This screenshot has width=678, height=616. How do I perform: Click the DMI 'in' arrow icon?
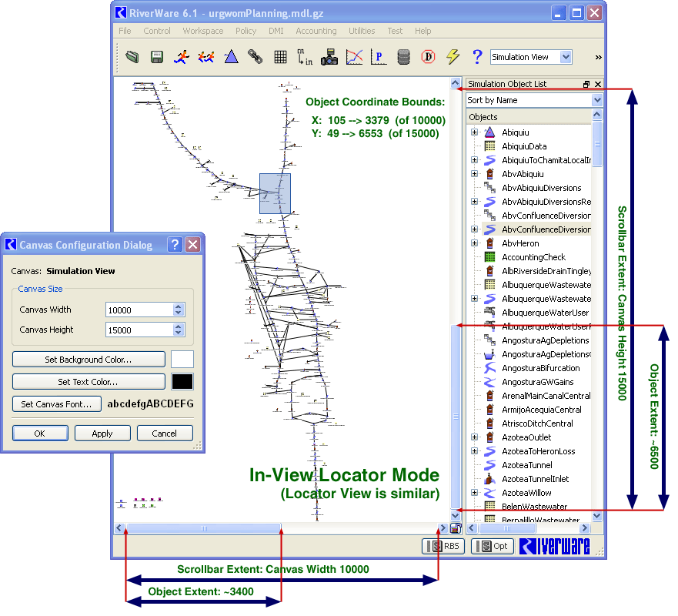pos(305,57)
